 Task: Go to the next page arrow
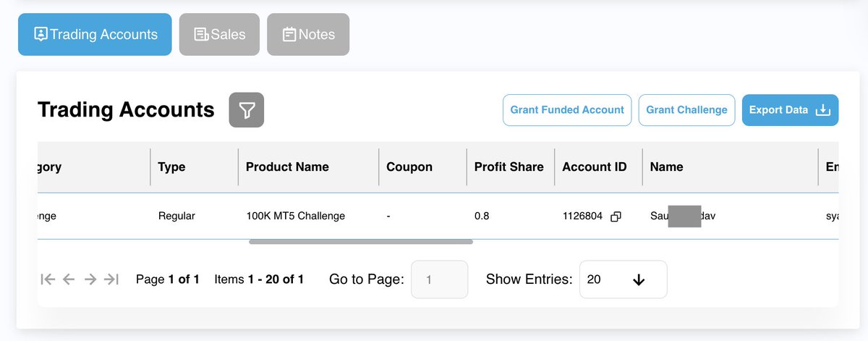coord(90,279)
